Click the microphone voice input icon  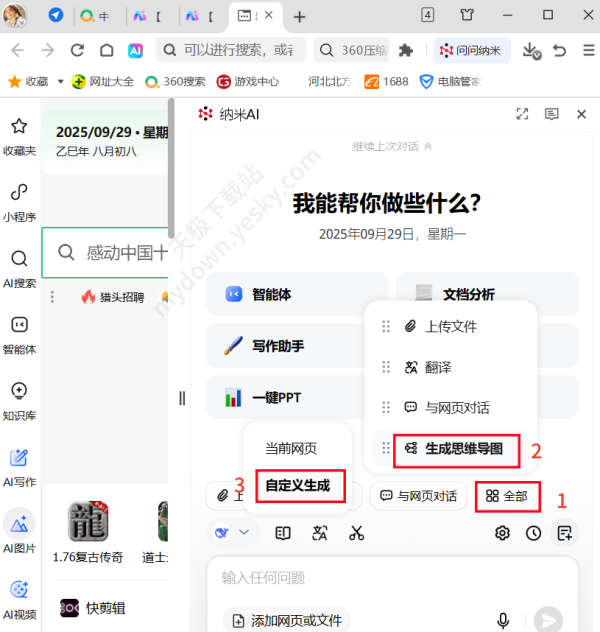(503, 620)
